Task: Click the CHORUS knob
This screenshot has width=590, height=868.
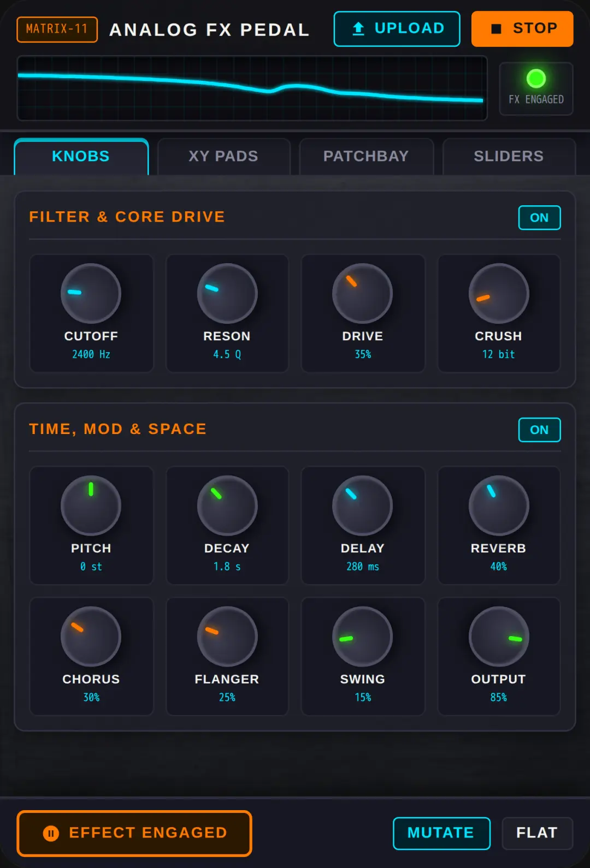Action: point(91,637)
